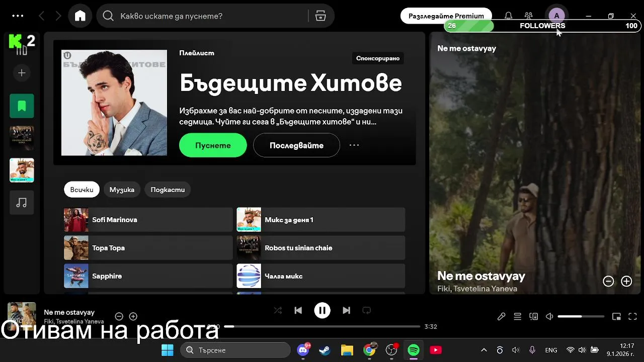Click 'Разгледайте Premium' button
This screenshot has height=362, width=644.
click(446, 16)
